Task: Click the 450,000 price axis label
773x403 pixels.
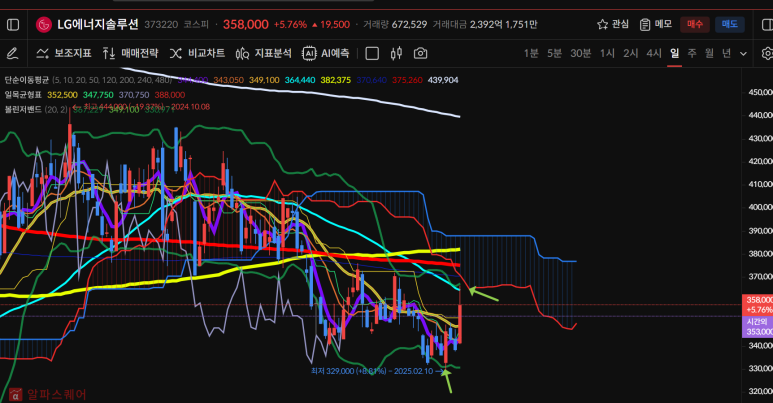Action: coord(760,92)
